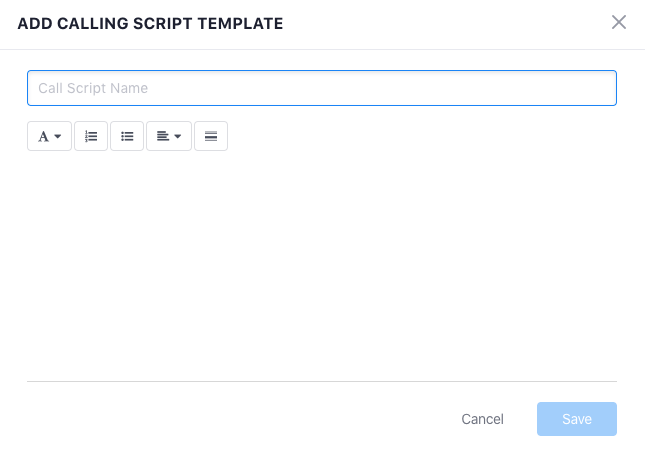Select the template name text box

[x=322, y=88]
